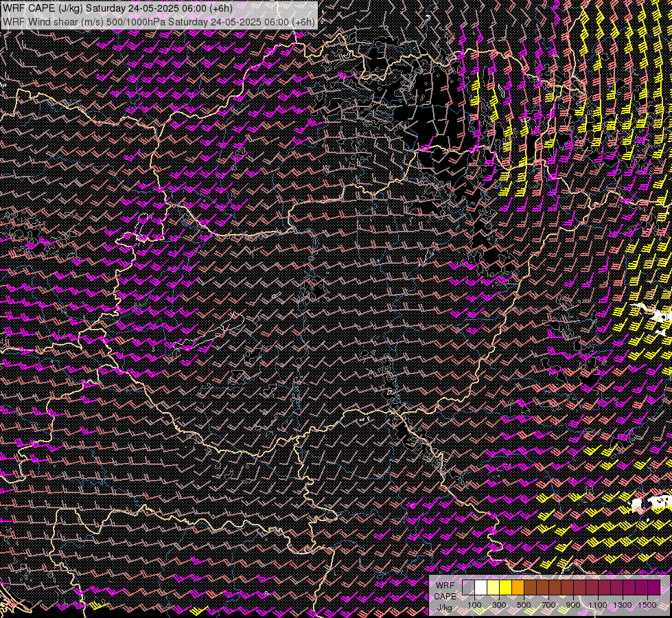Image resolution: width=672 pixels, height=618 pixels.
Task: Click the '500' legend value
Action: tap(524, 605)
